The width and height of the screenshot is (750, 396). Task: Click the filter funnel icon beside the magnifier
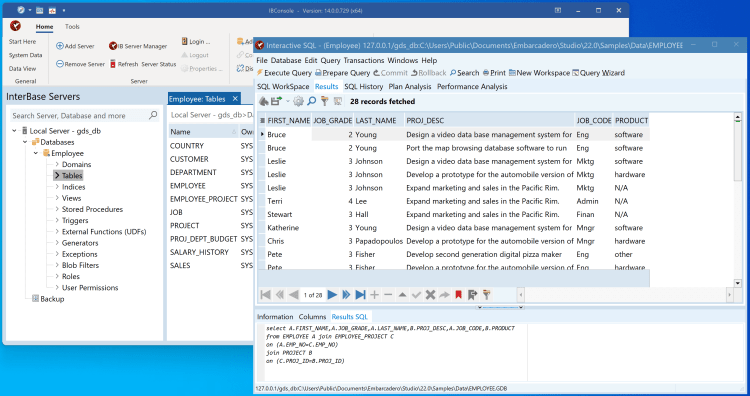click(x=325, y=101)
